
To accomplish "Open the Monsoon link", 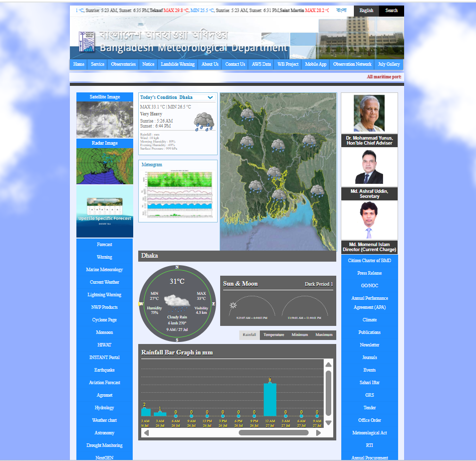I will coord(105,332).
